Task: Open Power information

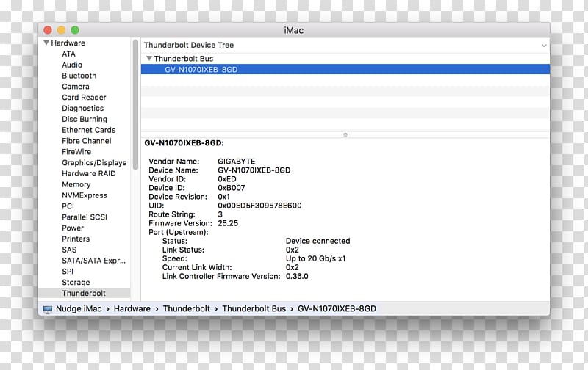Action: [73, 228]
